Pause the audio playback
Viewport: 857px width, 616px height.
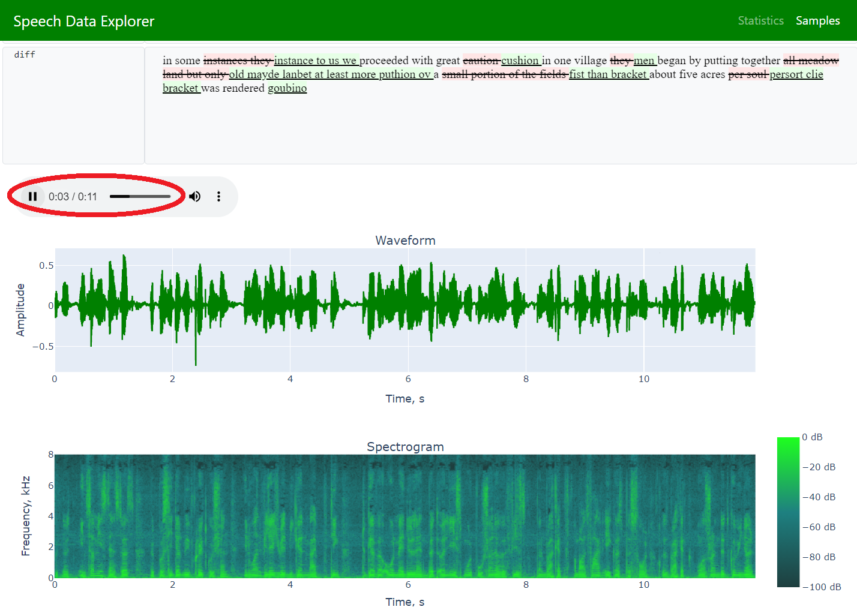33,197
